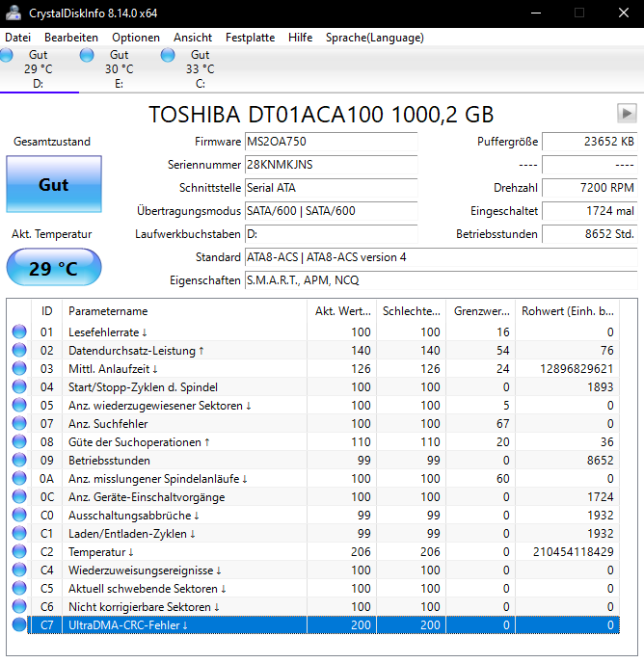Click the Puffergröße value 23652 KB
The image size is (644, 663).
coord(589,142)
